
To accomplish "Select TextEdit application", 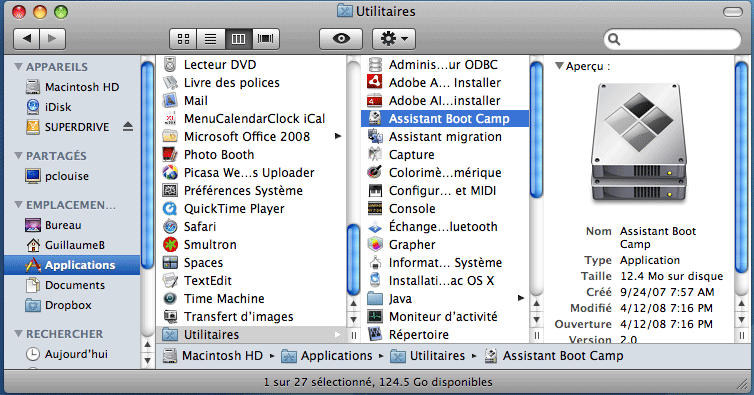I will pos(251,280).
